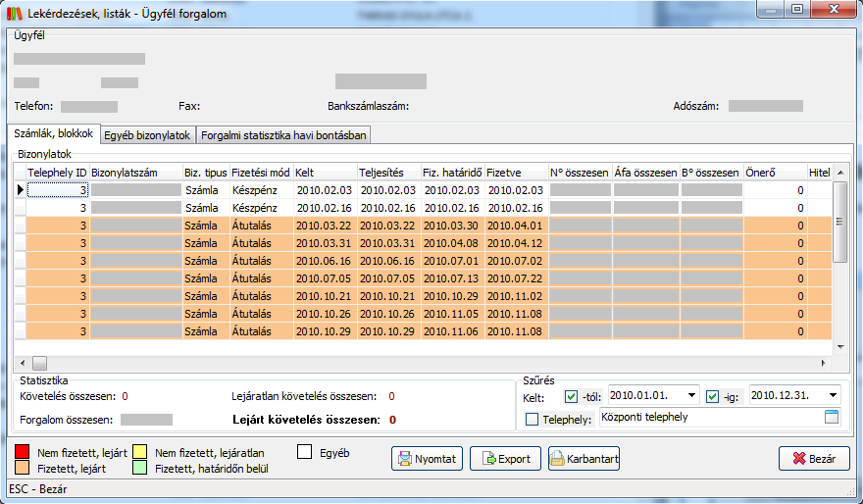Click the Export button
The height and width of the screenshot is (504, 863).
tap(505, 459)
